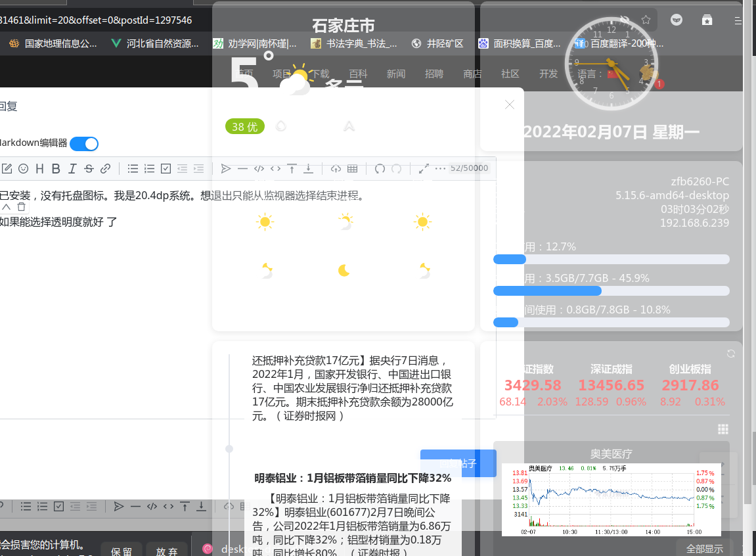Insert numbered list in the 52/50000 toolbar
Screen dimensions: 756x556
click(150, 168)
